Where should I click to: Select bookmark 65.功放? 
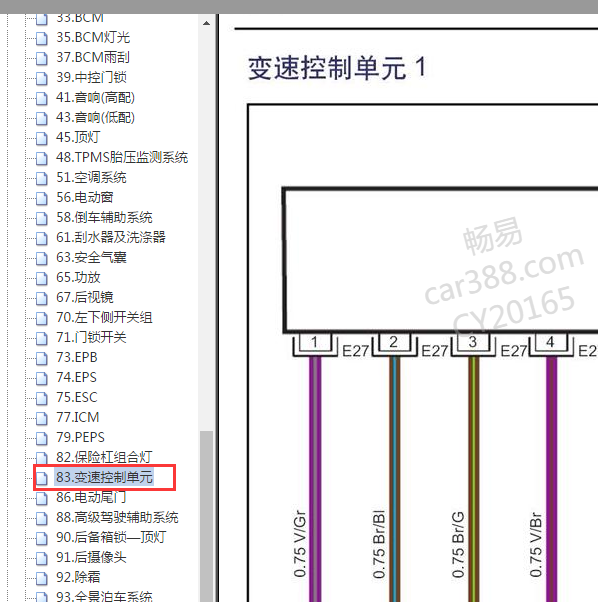coord(78,277)
